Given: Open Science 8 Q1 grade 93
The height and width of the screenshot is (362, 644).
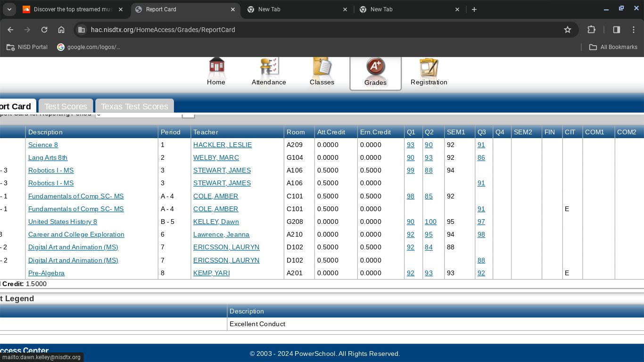Looking at the screenshot, I should click(410, 145).
